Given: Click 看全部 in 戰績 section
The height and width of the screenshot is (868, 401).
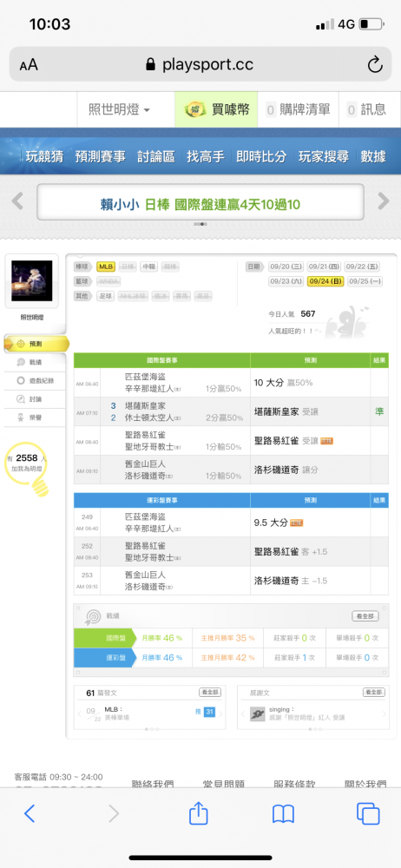Looking at the screenshot, I should point(365,616).
